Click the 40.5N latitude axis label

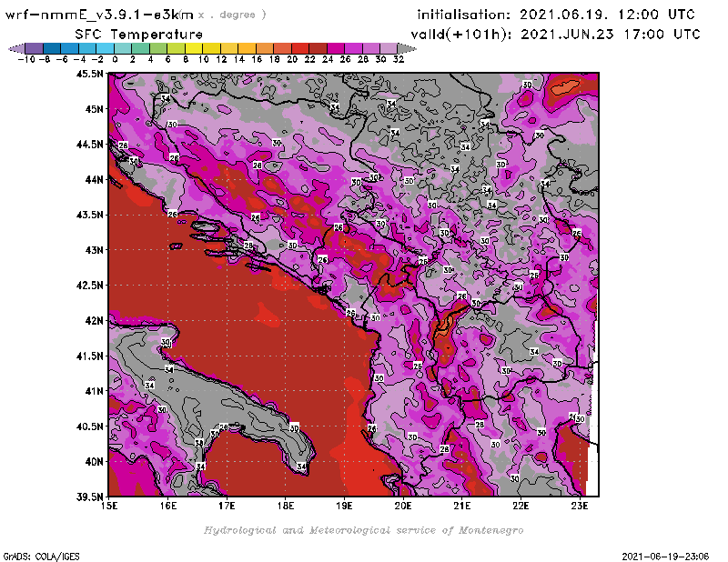[x=89, y=427]
